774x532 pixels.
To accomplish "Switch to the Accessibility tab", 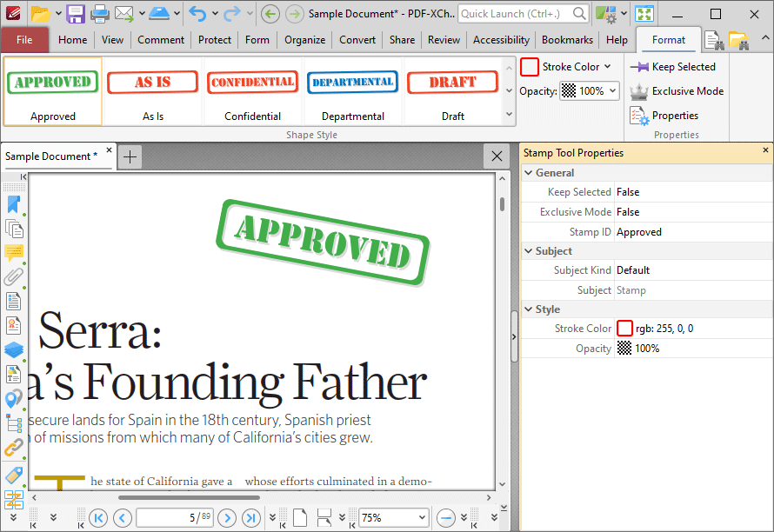I will pos(501,40).
